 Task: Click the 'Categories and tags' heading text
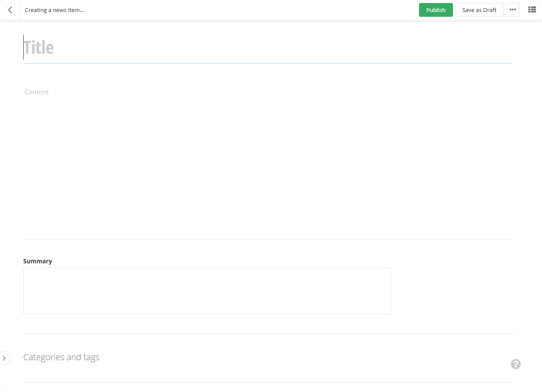click(61, 357)
